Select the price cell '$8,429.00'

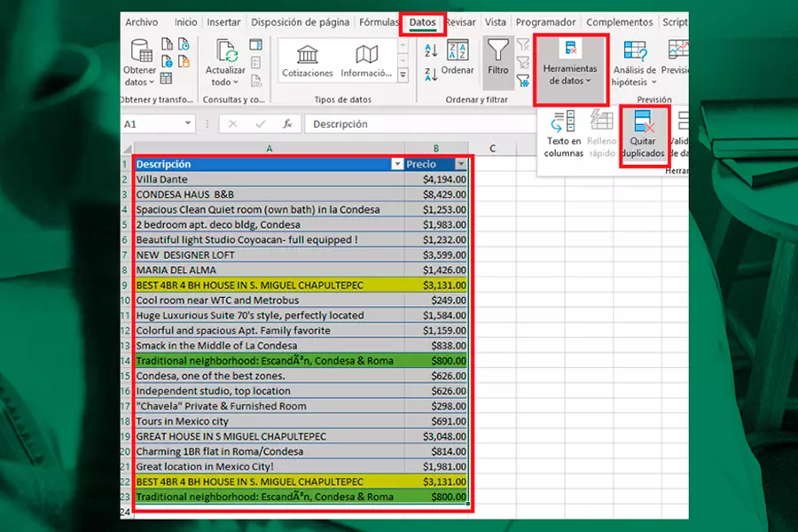click(436, 194)
